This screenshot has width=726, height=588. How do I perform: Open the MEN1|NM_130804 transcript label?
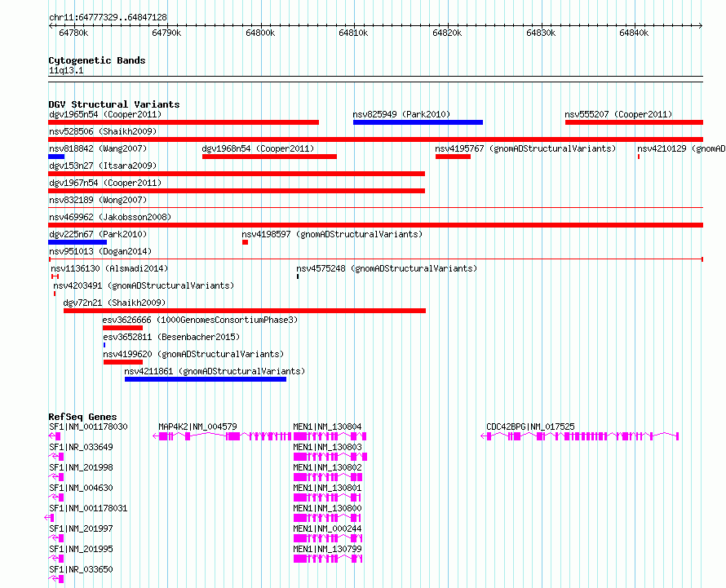[327, 427]
